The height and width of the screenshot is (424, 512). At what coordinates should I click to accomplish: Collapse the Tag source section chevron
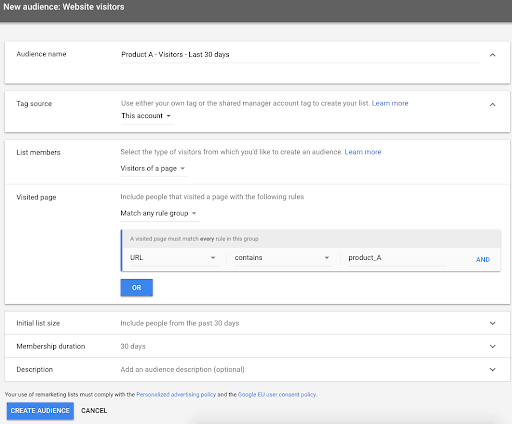492,105
